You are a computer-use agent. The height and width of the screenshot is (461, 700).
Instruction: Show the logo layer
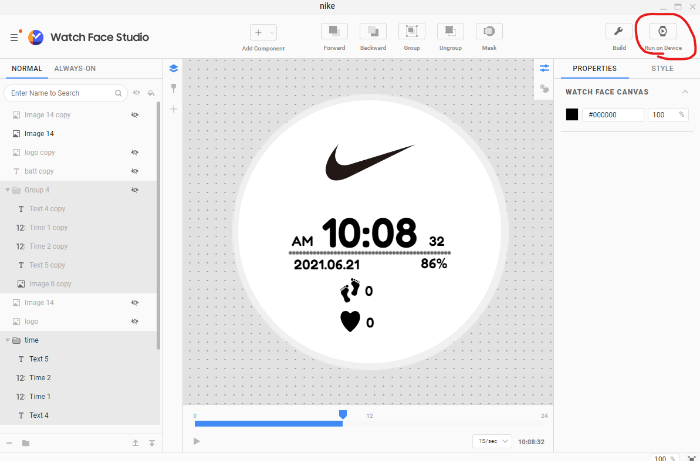pos(134,321)
